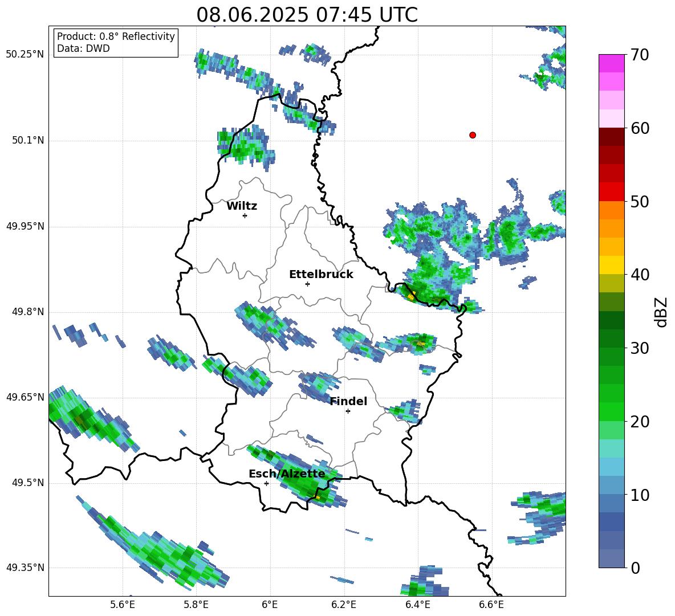Click the large green echo band at bottom-left
Viewport: 675px width, 616px height.
click(153, 544)
